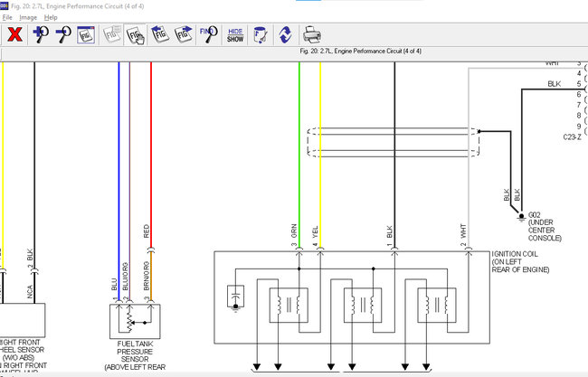Click the BRN/ORG wire label
Screen dimensions: 588x377
coord(147,276)
